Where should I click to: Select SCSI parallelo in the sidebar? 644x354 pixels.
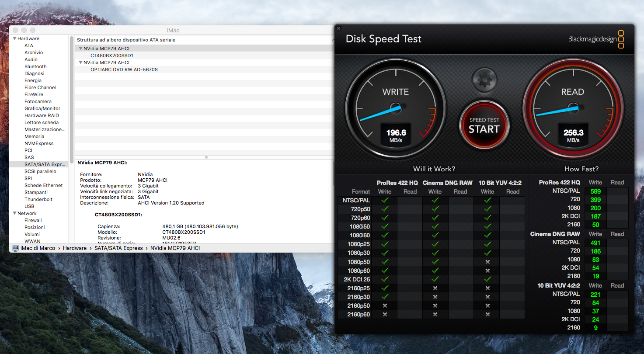(x=40, y=171)
